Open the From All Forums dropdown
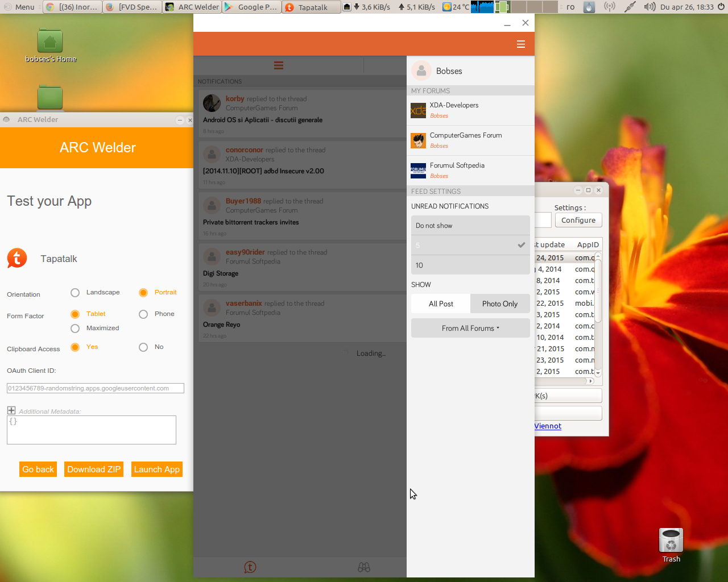The width and height of the screenshot is (728, 582). 470,328
